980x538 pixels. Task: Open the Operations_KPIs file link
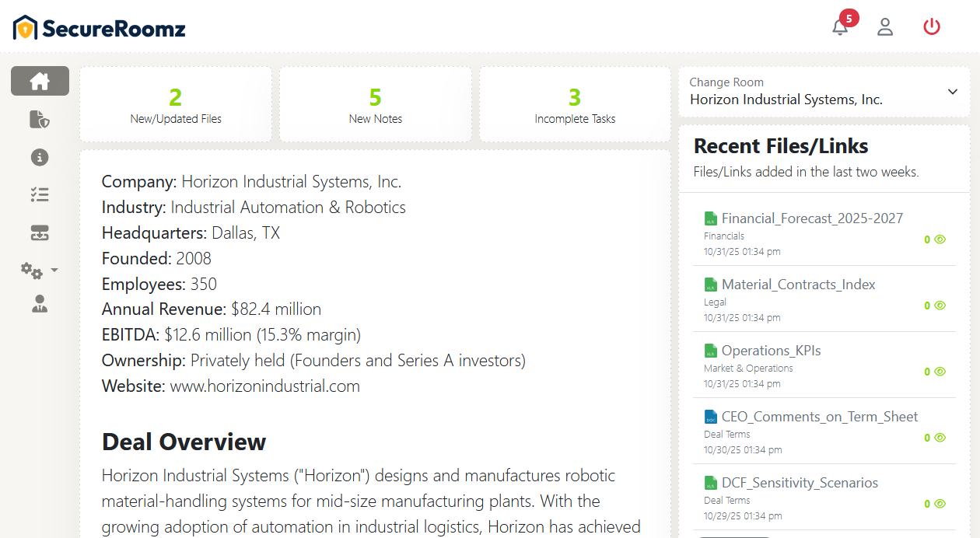click(x=771, y=351)
